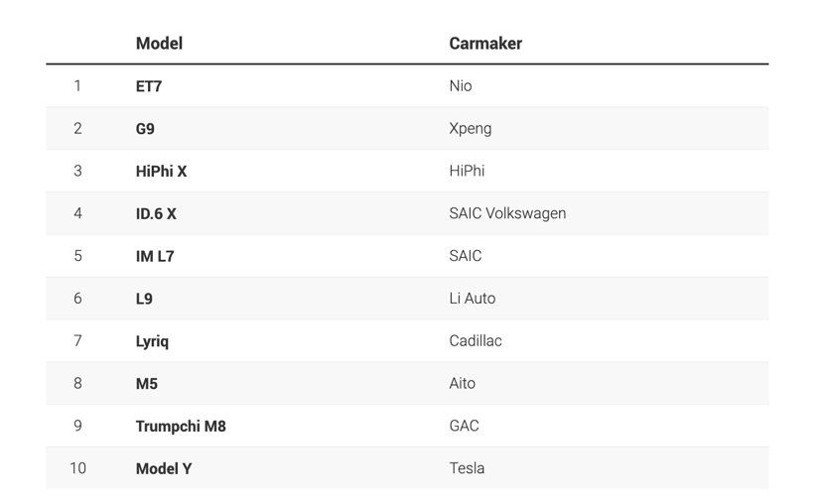Click the Cadillac carmaker cell
The image size is (821, 504).
476,341
